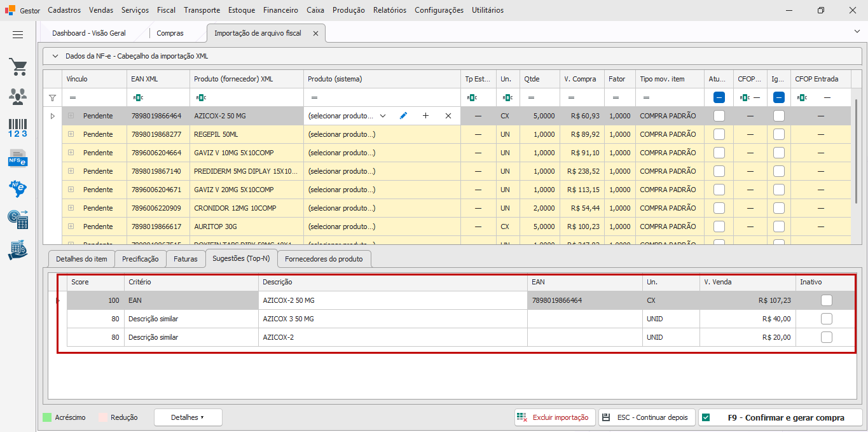The width and height of the screenshot is (868, 432).
Task: Click F9 - Confirmar e gerar compra
Action: coord(780,417)
